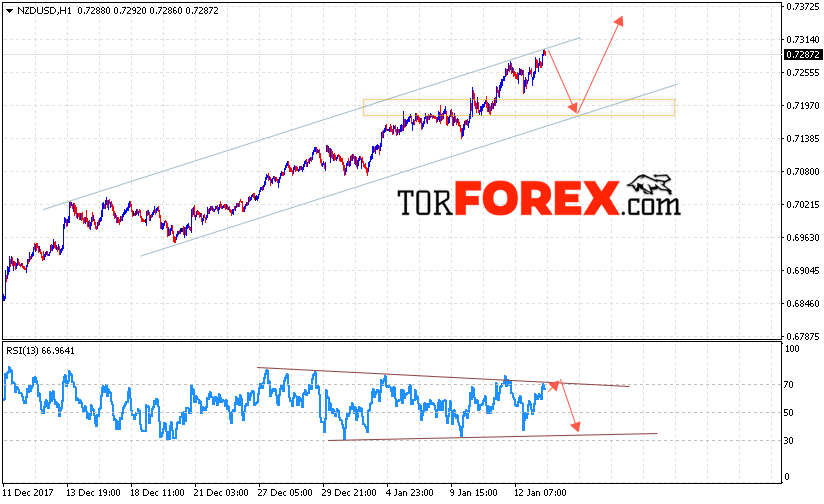Select RSI scale level 50
Screen dimensions: 824x504
(x=789, y=413)
